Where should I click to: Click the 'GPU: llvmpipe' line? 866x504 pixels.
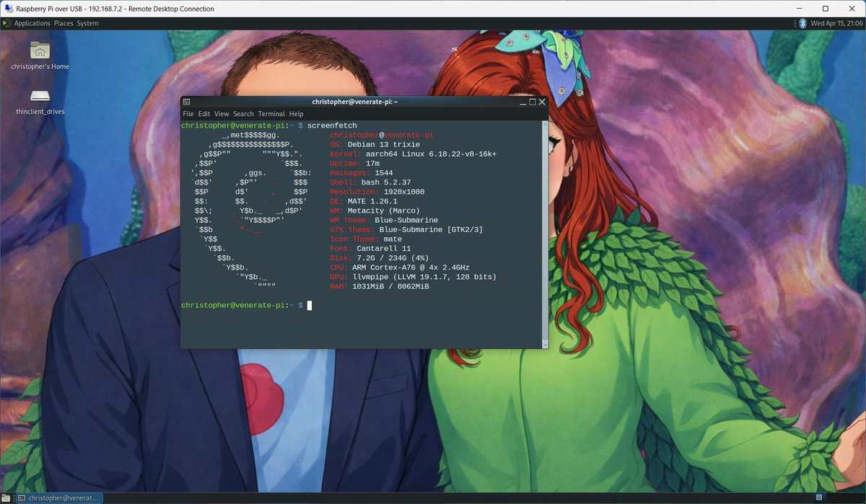click(x=413, y=277)
